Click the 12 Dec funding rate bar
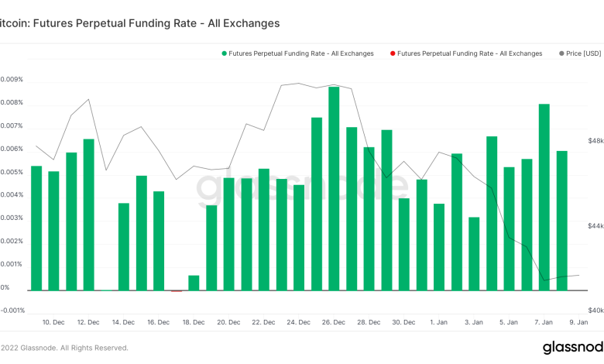The image size is (604, 364). click(x=89, y=215)
